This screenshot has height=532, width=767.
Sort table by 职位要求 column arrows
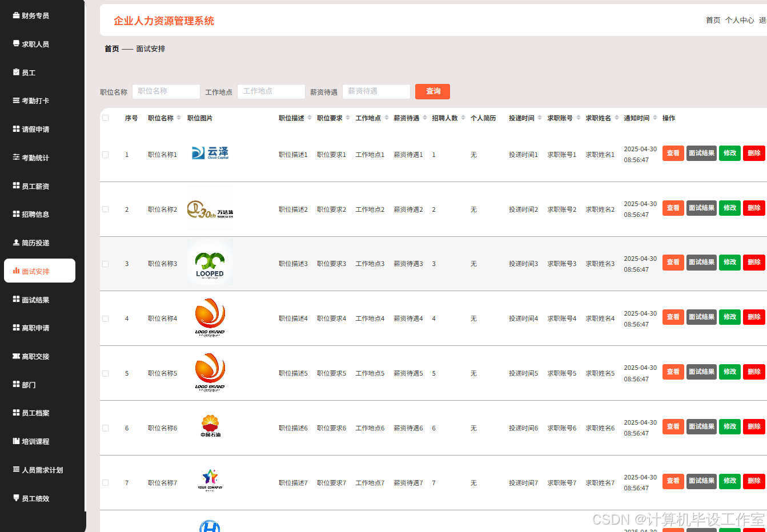point(348,118)
